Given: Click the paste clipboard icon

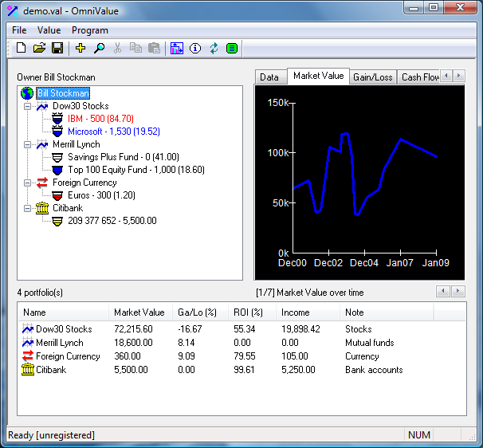Looking at the screenshot, I should pyautogui.click(x=154, y=48).
